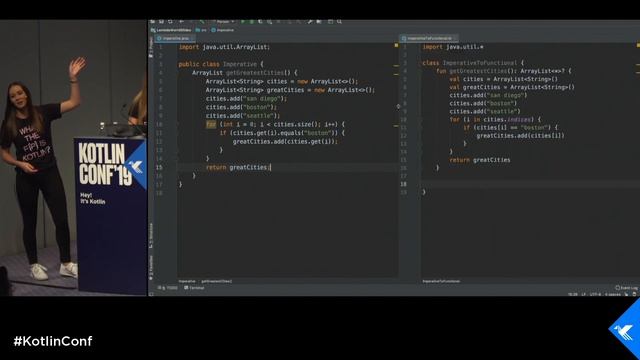Click the Imperative breadcrumb below Java editor
The image size is (640, 360).
(187, 281)
